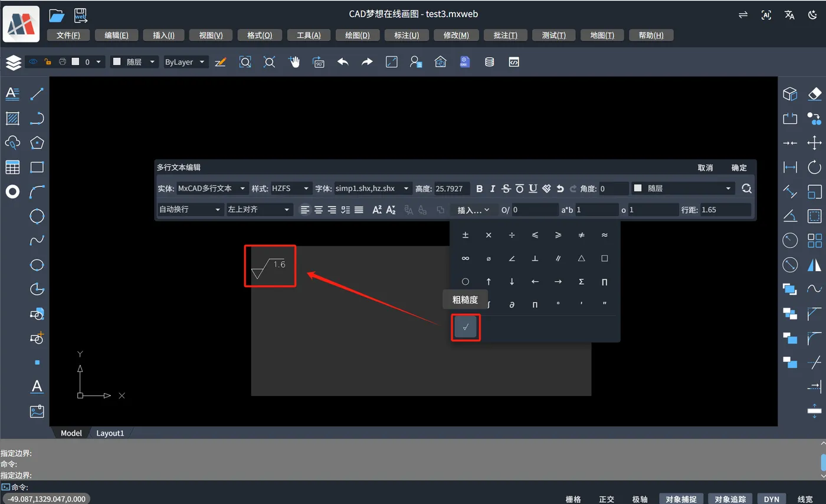Click 确定 to confirm text editing
This screenshot has width=826, height=504.
[x=739, y=167]
